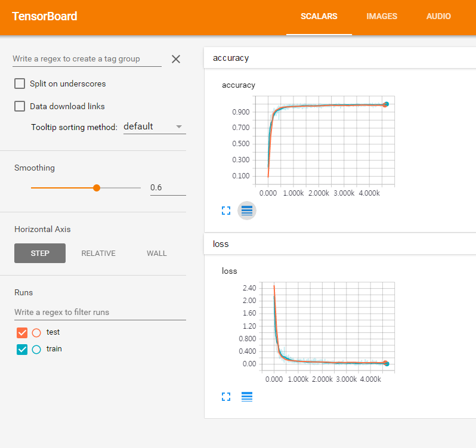Focus the filter runs regex input
Image resolution: width=476 pixels, height=448 pixels.
pyautogui.click(x=100, y=313)
